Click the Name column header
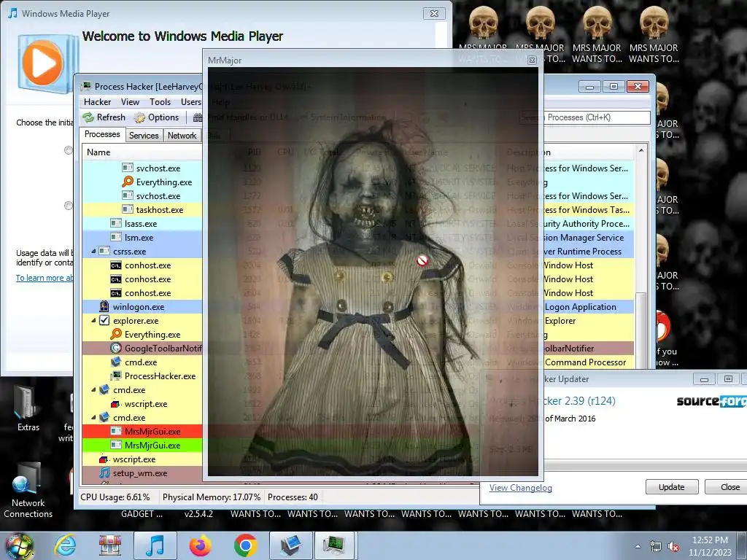The width and height of the screenshot is (747, 560). [98, 152]
